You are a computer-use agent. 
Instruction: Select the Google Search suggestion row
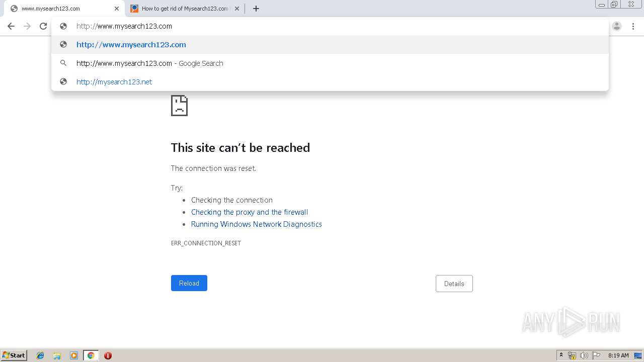coord(330,63)
